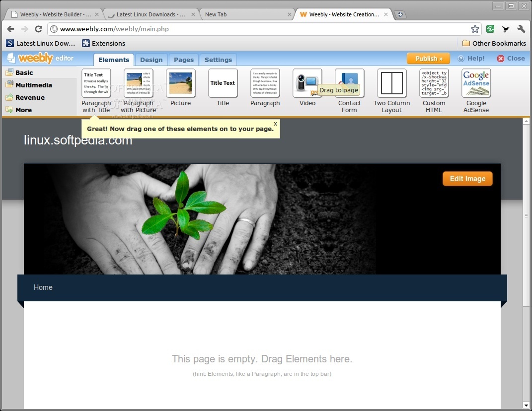Dismiss the drag elements tooltip
This screenshot has width=532, height=411.
275,124
